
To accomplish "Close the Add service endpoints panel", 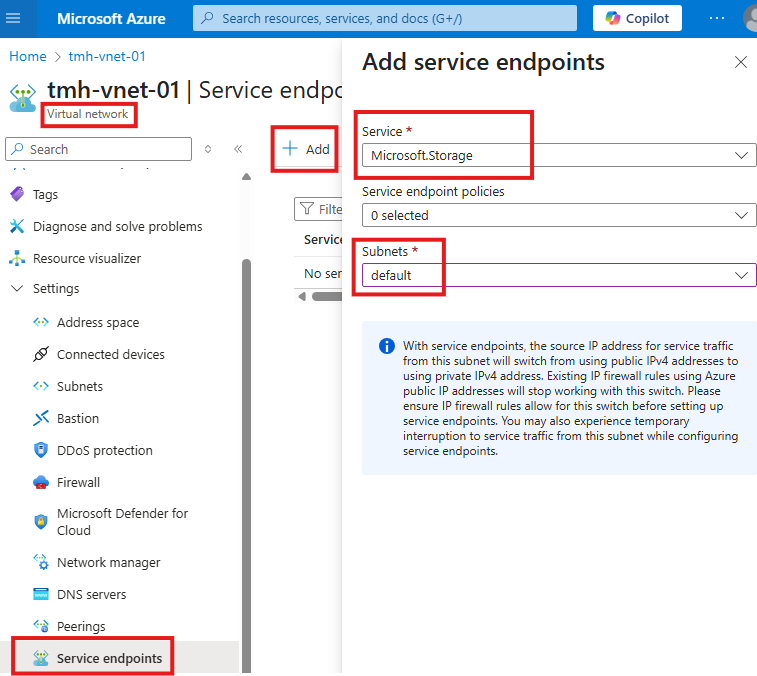I will tap(741, 62).
